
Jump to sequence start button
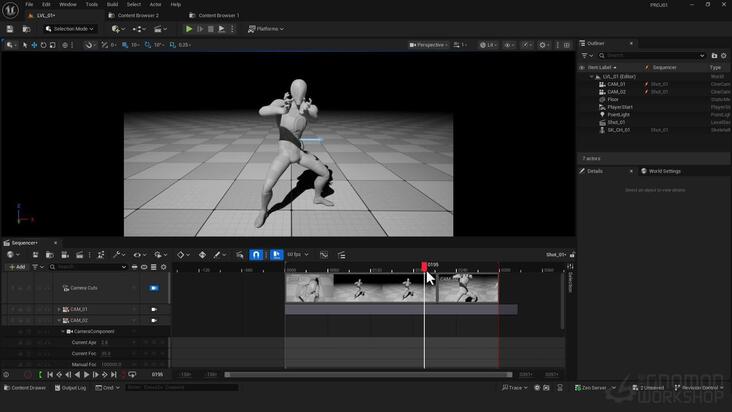pyautogui.click(x=50, y=375)
